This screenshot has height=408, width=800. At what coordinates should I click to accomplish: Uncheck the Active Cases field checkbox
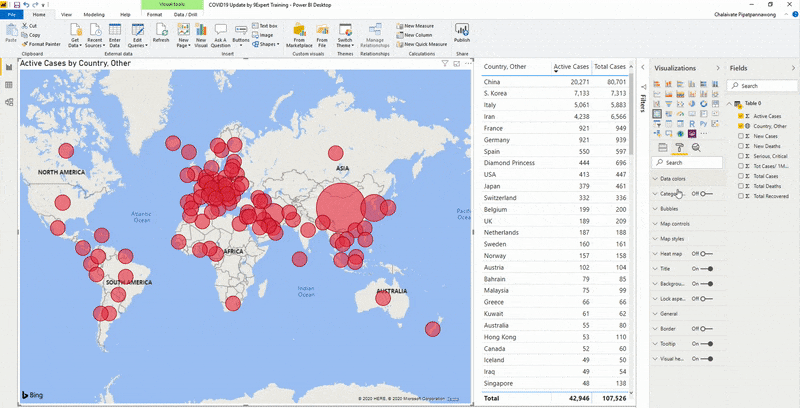(741, 116)
